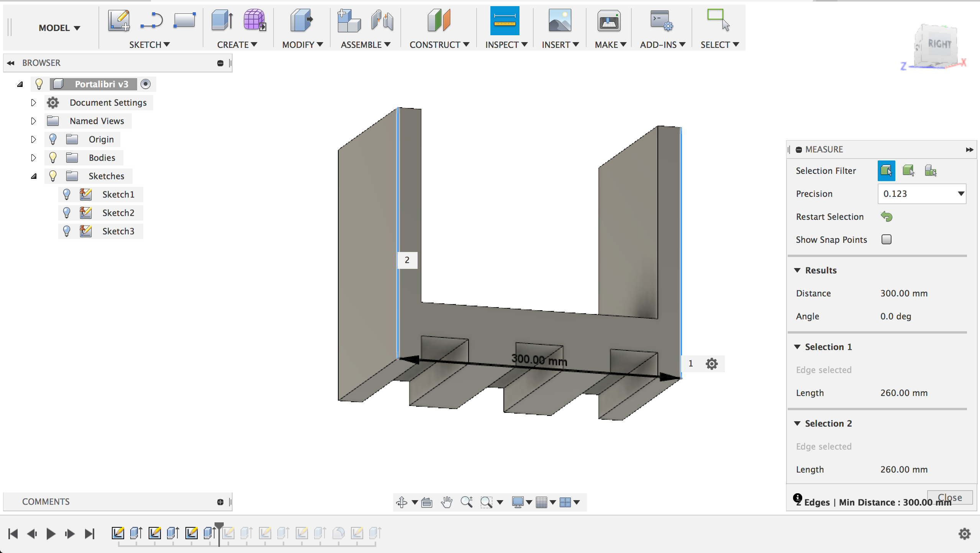
Task: Toggle the Restart Selection button
Action: point(887,217)
